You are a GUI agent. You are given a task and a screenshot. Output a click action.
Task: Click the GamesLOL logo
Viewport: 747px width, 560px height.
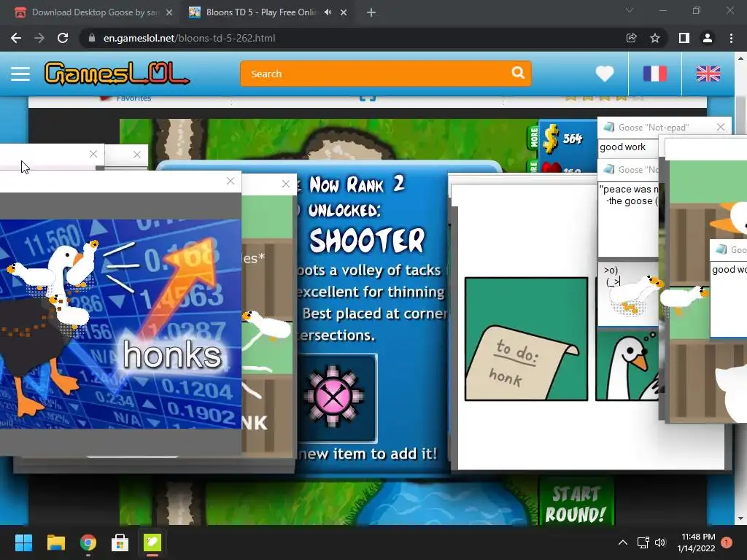117,74
